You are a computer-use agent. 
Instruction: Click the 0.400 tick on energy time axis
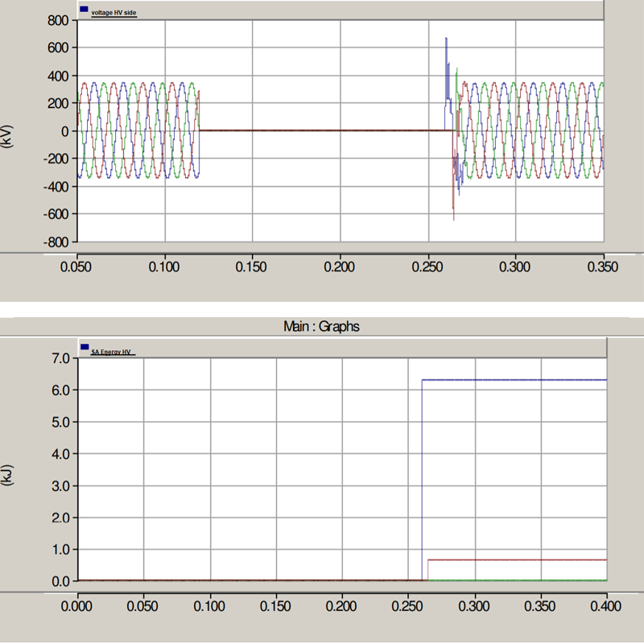coord(607,602)
